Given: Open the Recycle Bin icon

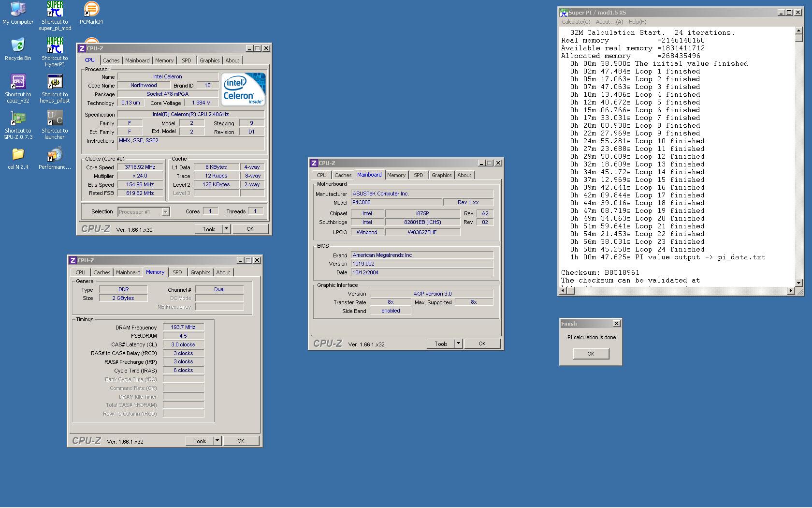Looking at the screenshot, I should 18,49.
